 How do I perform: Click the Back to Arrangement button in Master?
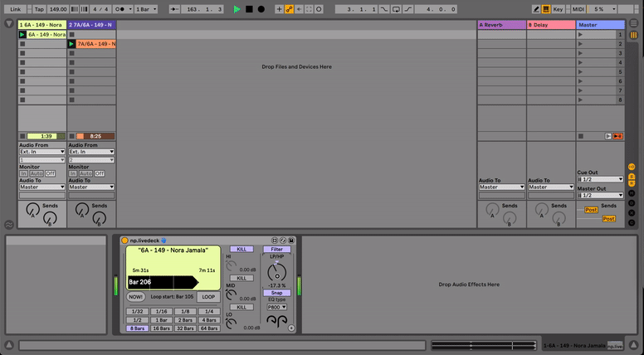[x=617, y=136]
